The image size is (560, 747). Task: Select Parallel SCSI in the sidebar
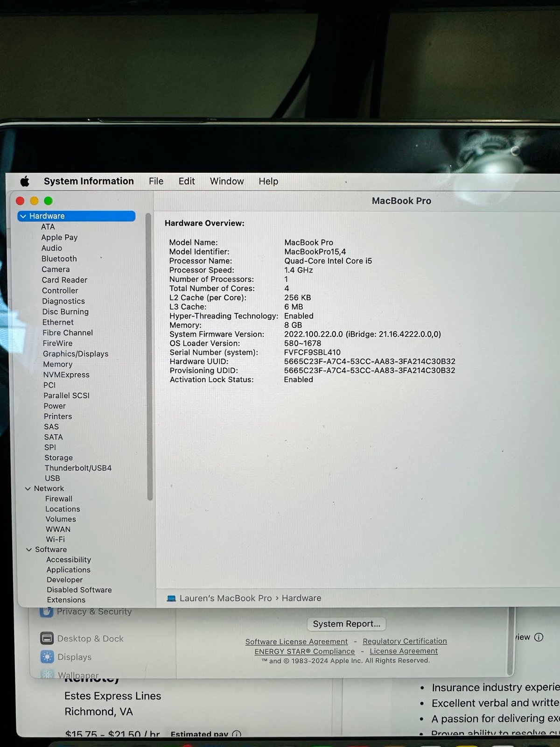click(x=66, y=395)
